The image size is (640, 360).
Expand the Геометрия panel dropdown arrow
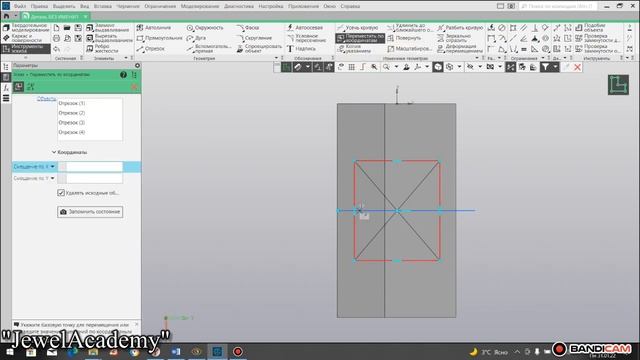point(276,58)
